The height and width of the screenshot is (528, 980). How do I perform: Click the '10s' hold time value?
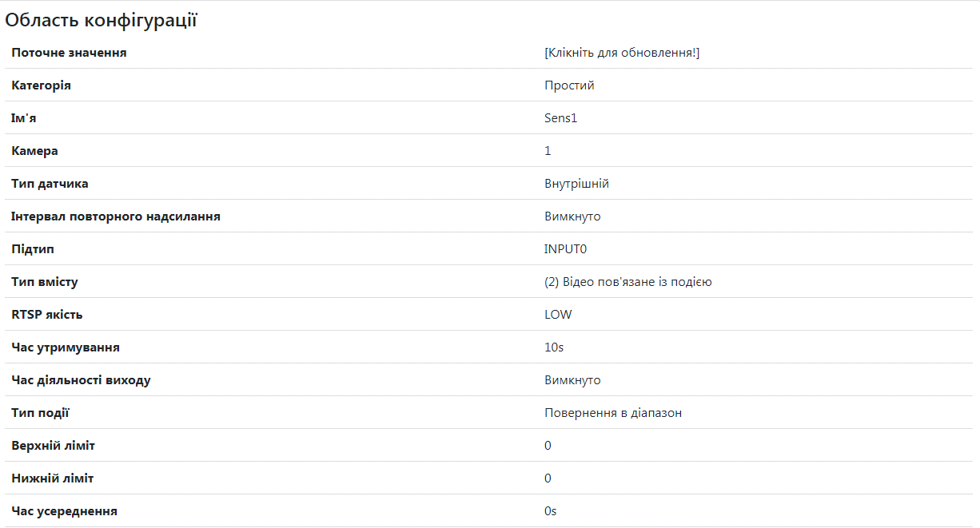tap(554, 347)
